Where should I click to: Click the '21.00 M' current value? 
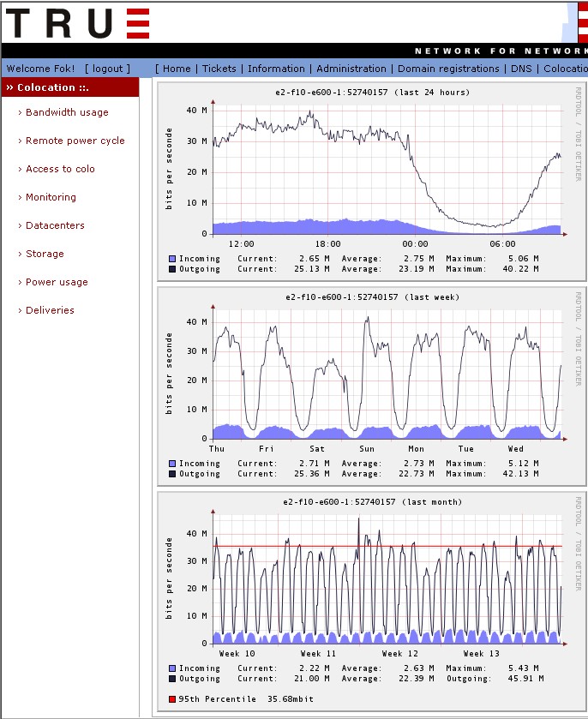(312, 679)
